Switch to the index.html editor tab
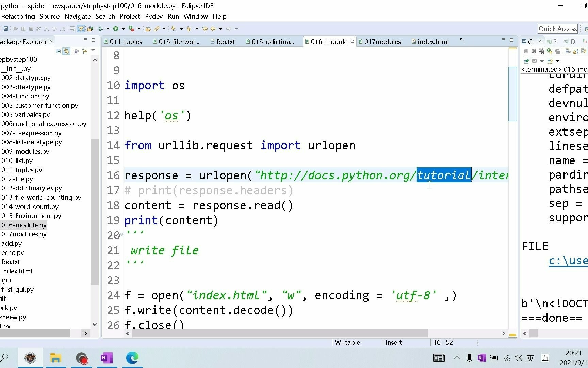The width and height of the screenshot is (588, 368). 433,41
